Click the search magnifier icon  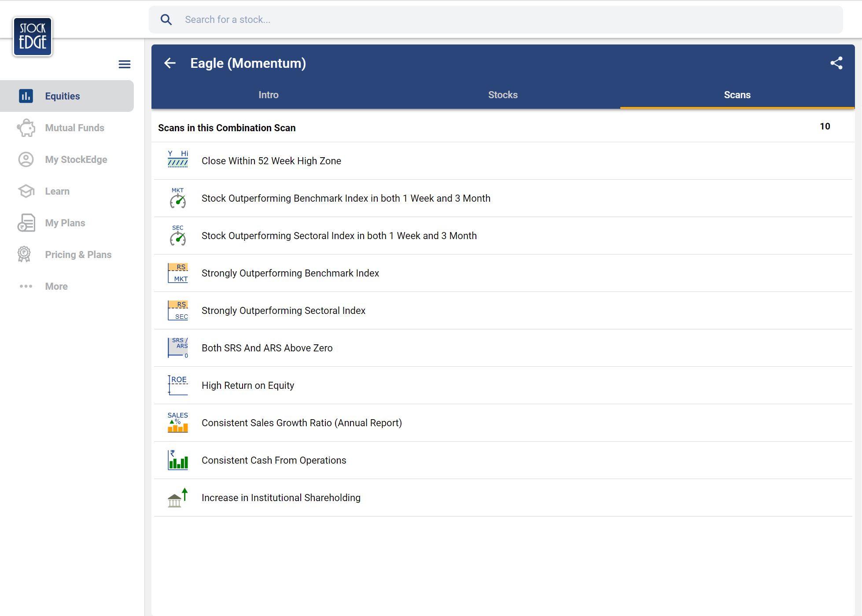166,19
